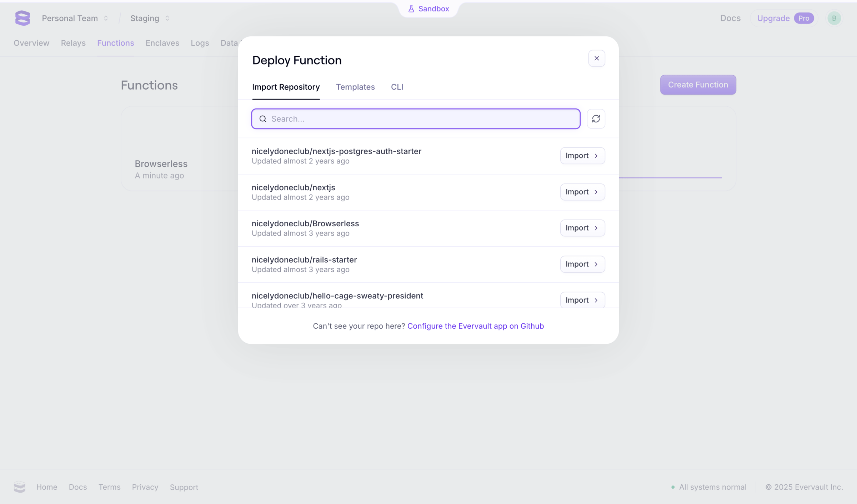The width and height of the screenshot is (857, 504).
Task: Open Docs link in footer
Action: pos(78,487)
